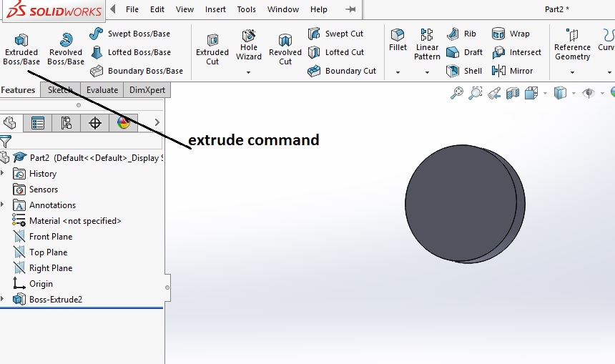Open the File menu
The height and width of the screenshot is (364, 615).
132,9
